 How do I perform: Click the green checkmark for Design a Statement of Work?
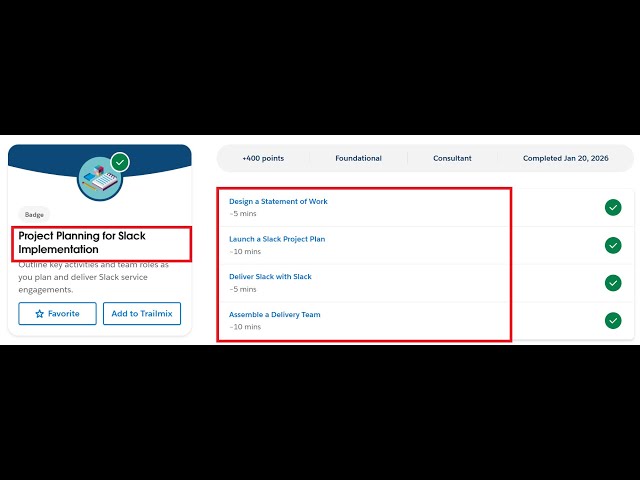pyautogui.click(x=613, y=207)
